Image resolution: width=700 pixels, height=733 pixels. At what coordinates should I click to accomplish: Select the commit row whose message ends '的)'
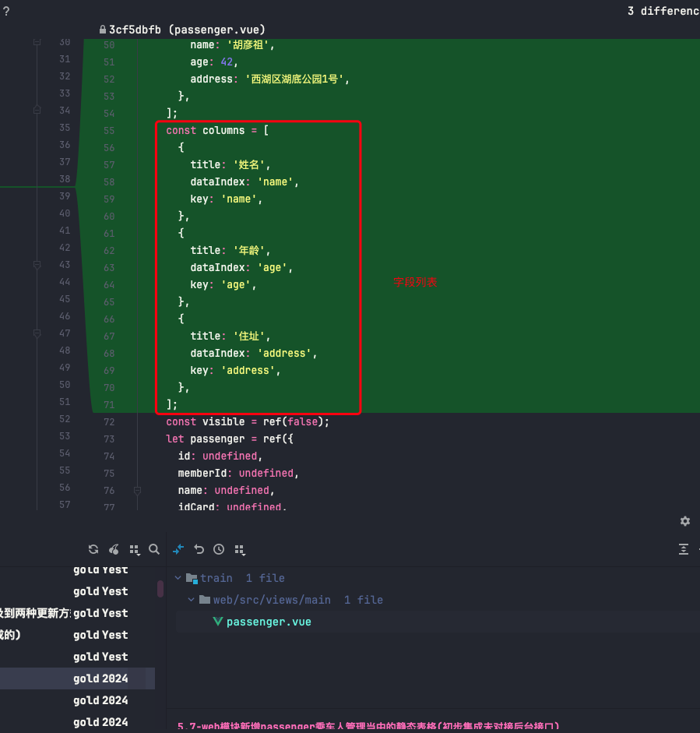78,635
